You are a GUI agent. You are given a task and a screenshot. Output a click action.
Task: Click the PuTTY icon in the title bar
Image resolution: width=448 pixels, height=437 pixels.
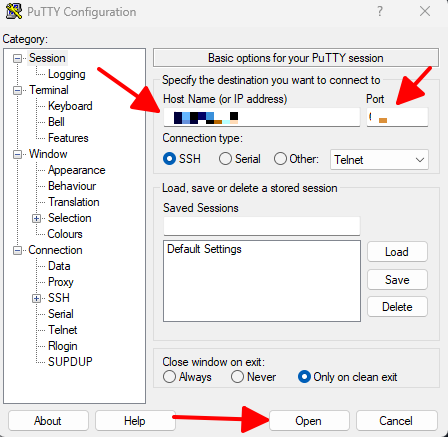tap(14, 11)
